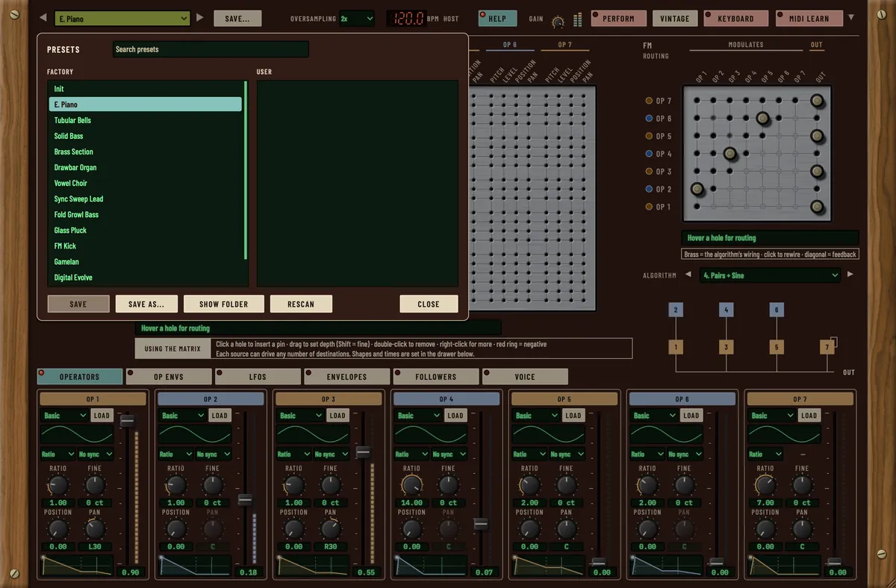Open the algorithm dropdown '4. Pairs + Sine'
Screen dimensions: 896x588
771,275
